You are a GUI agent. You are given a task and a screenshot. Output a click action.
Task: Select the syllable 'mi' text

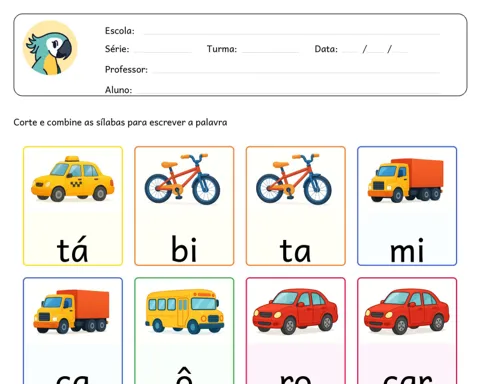click(407, 250)
